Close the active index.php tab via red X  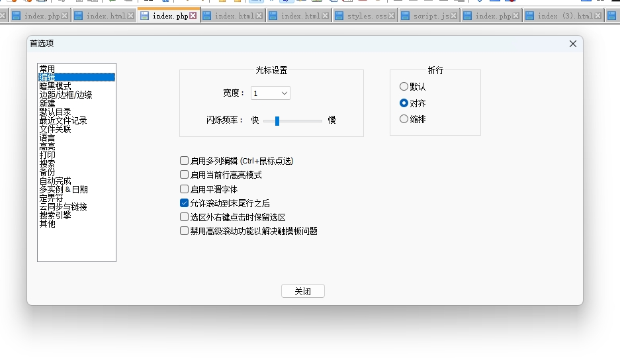(x=193, y=16)
